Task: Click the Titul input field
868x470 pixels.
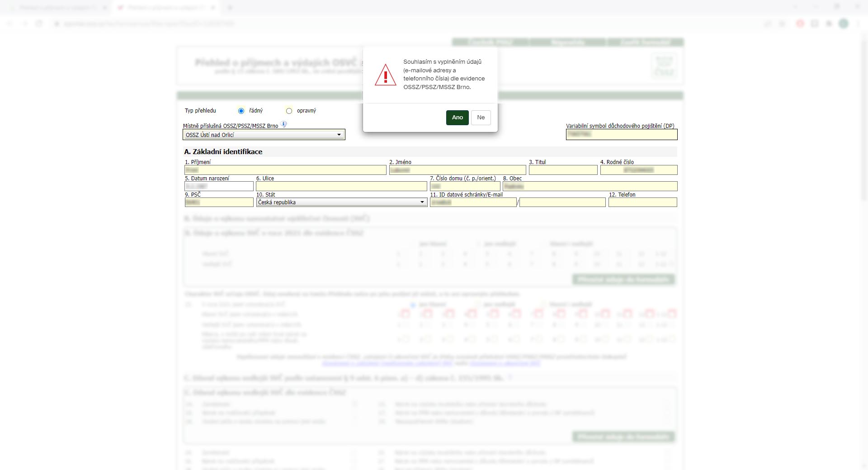Action: tap(563, 170)
